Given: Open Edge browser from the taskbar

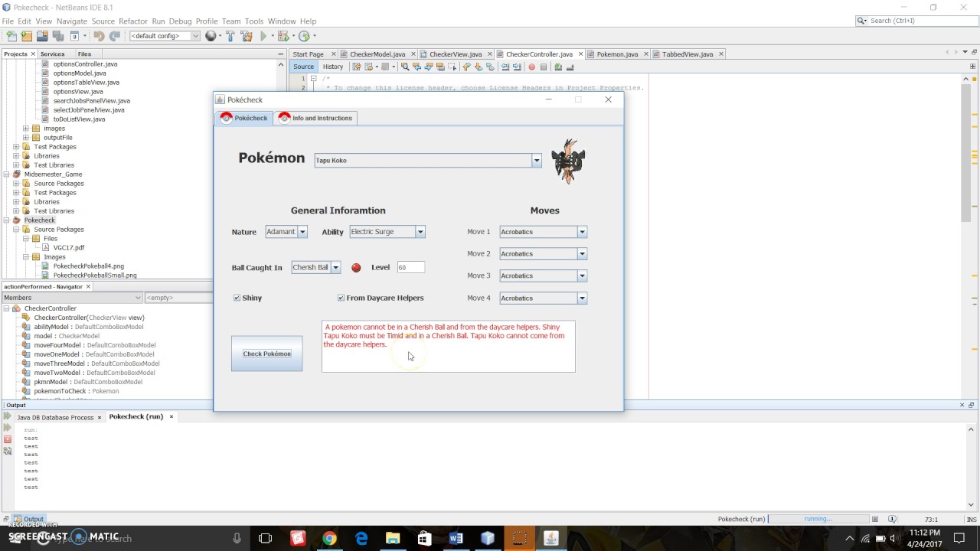Looking at the screenshot, I should point(361,538).
